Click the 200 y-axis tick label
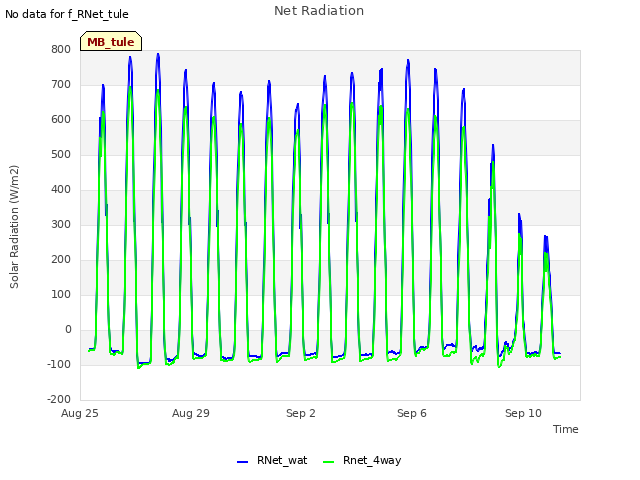This screenshot has height=480, width=640. click(61, 260)
